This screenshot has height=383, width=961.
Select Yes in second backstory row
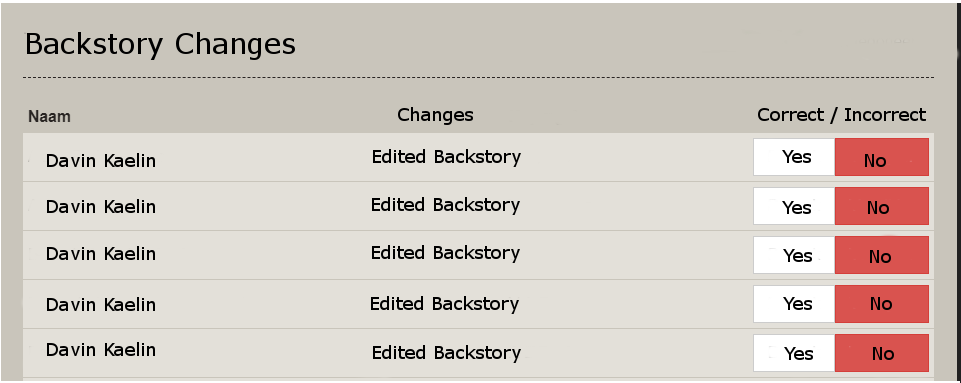[x=794, y=206]
